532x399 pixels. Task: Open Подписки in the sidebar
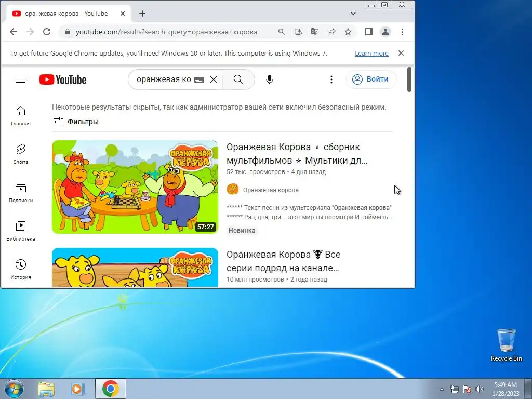(x=21, y=192)
